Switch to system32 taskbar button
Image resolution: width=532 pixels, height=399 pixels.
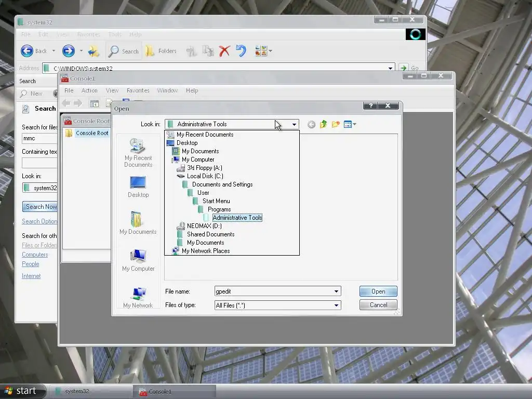tap(90, 392)
